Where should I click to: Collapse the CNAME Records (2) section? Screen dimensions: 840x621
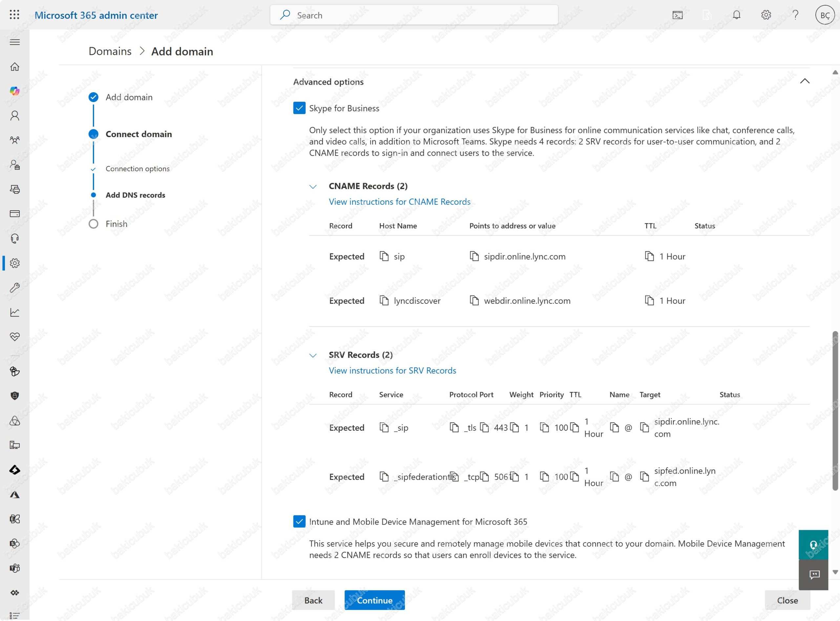tap(313, 186)
